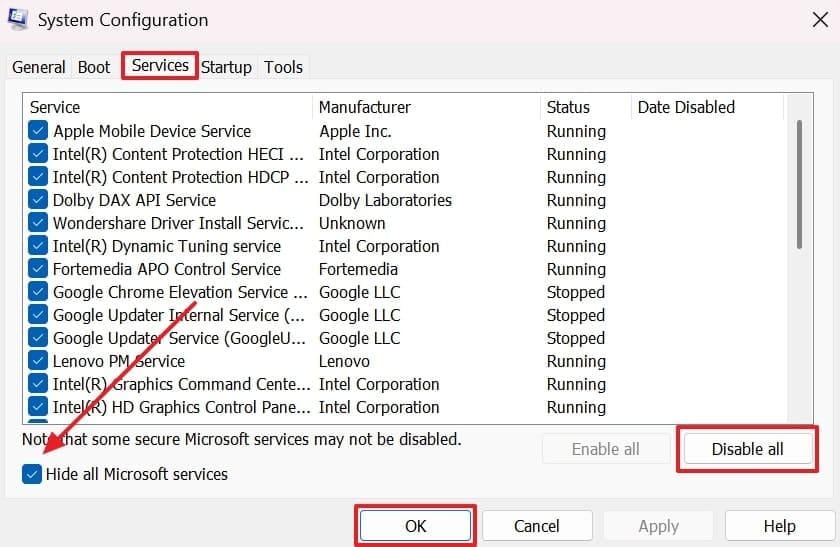Click the Disable all button
Screen dimensions: 840x547
click(x=748, y=449)
